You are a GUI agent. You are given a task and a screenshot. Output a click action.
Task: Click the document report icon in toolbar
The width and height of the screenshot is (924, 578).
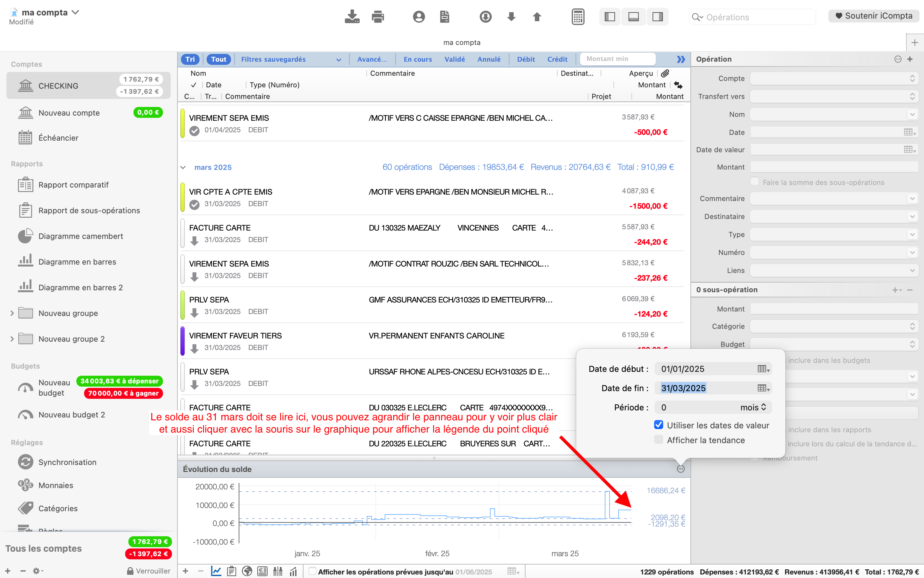[444, 17]
